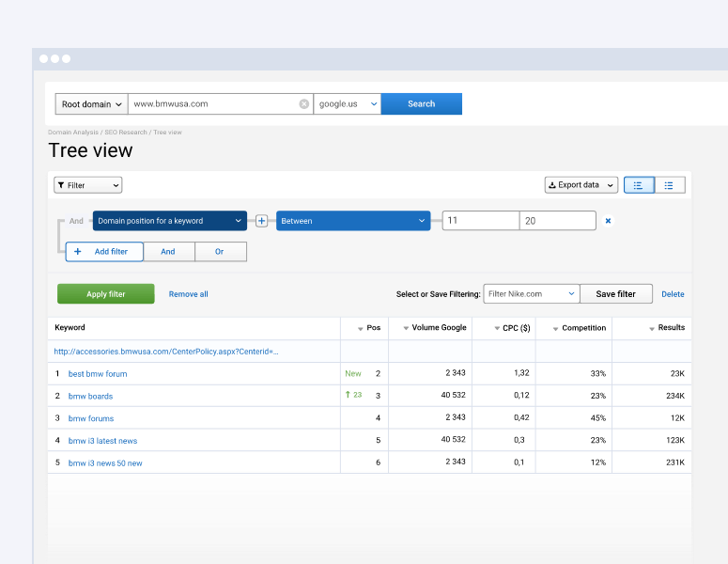Open the Filter menu
Image resolution: width=728 pixels, height=564 pixels.
point(87,185)
